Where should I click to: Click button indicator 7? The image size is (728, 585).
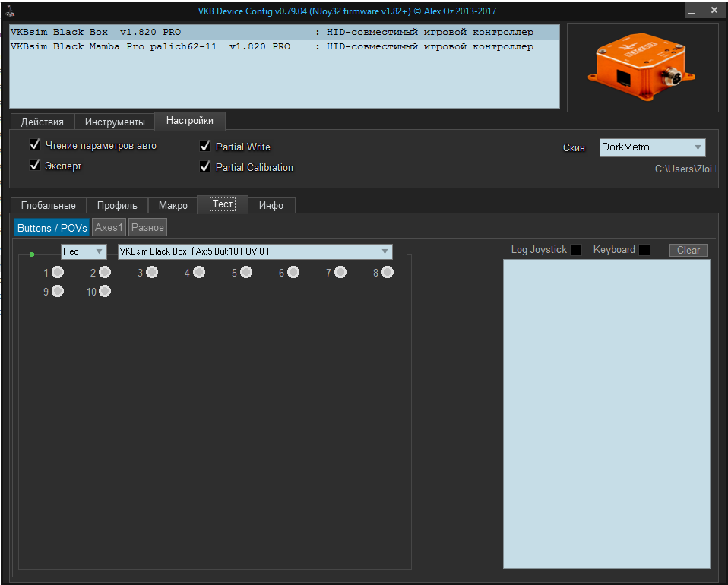pos(340,272)
